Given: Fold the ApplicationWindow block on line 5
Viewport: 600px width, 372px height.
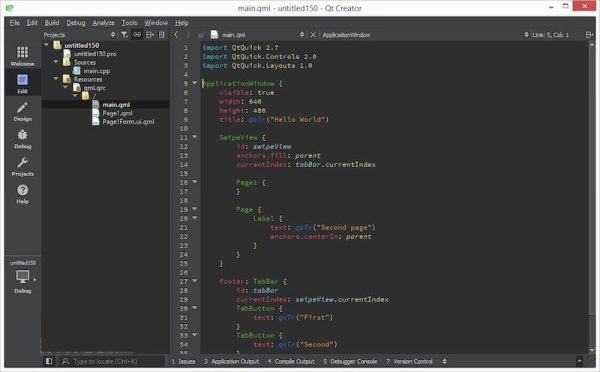Looking at the screenshot, I should point(195,83).
